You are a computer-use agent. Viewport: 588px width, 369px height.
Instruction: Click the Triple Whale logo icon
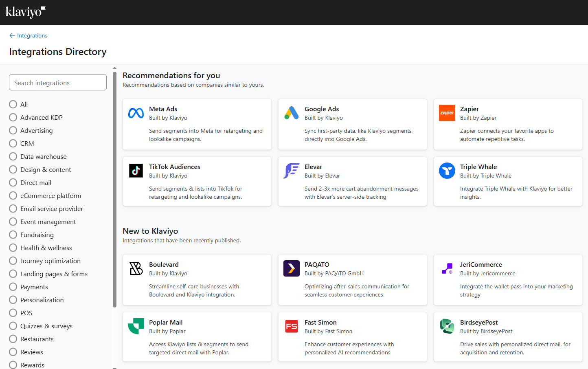[447, 171]
